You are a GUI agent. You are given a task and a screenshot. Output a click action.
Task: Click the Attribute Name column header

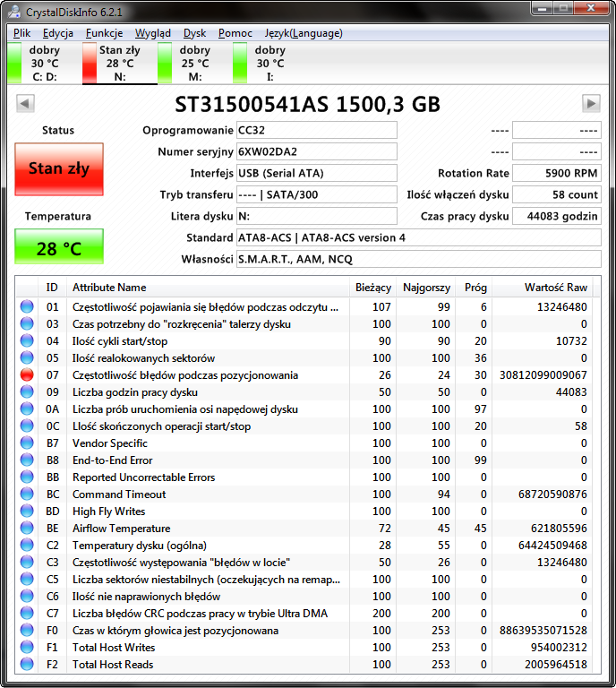[208, 288]
